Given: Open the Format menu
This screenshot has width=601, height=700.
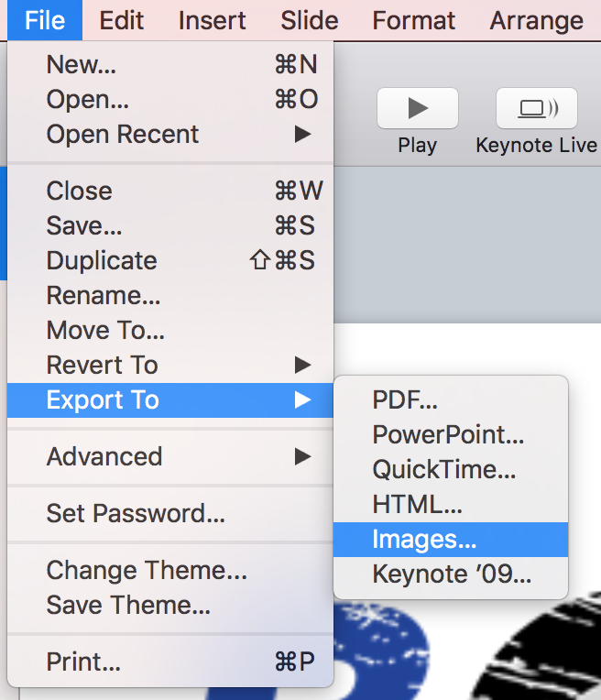Looking at the screenshot, I should [414, 20].
